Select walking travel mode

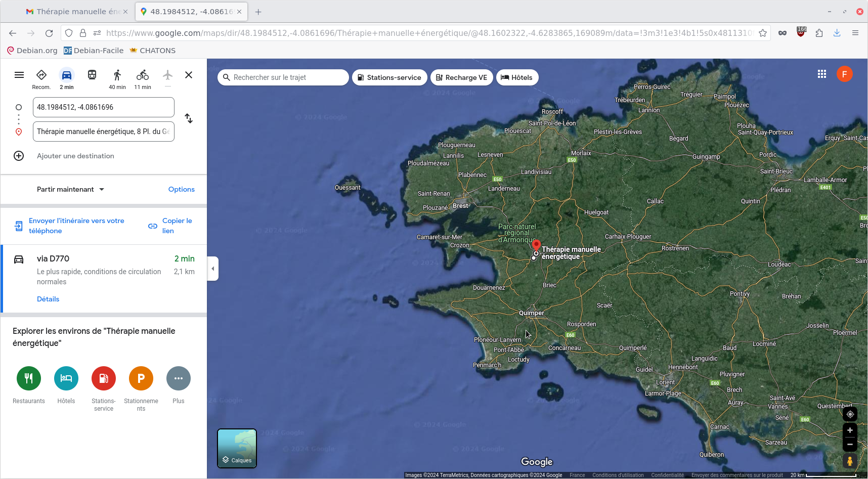click(x=117, y=75)
